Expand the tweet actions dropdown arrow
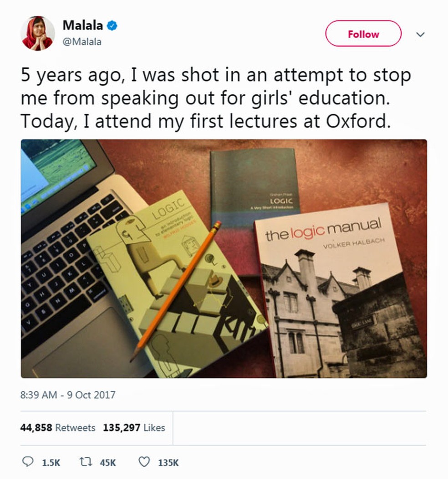This screenshot has height=479, width=448. 421,34
